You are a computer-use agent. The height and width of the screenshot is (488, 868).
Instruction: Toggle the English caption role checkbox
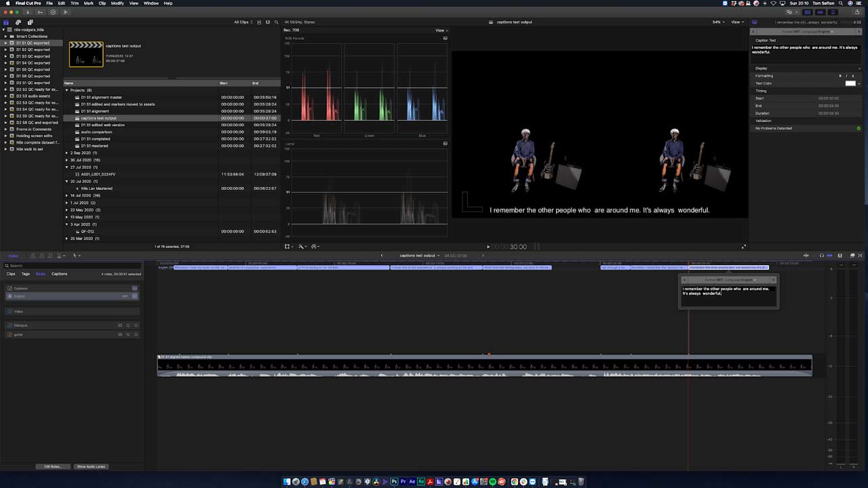10,296
